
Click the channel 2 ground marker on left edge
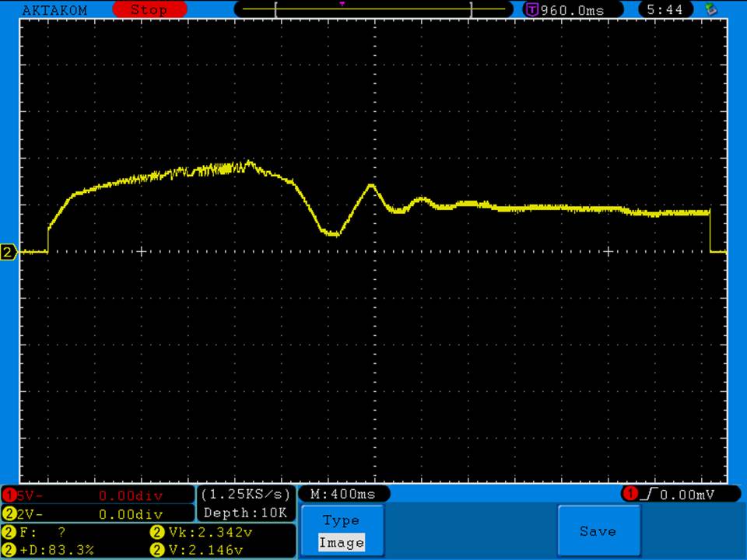(x=9, y=252)
